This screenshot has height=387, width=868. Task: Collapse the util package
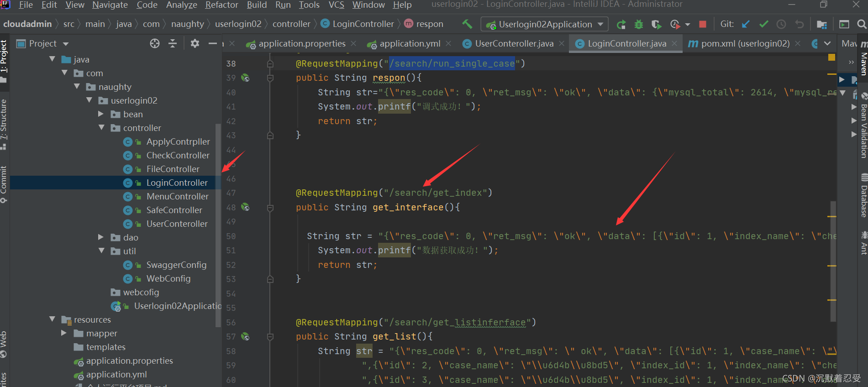point(101,251)
